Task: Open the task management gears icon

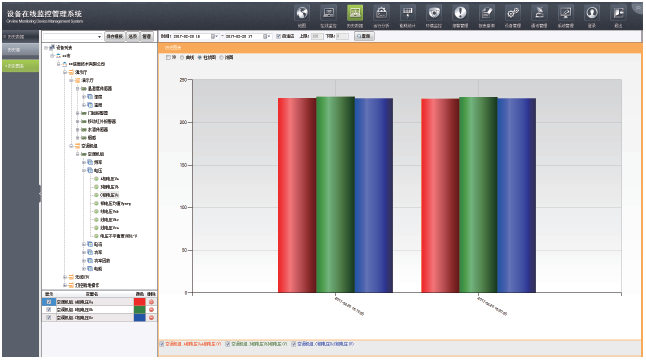Action: coord(513,13)
